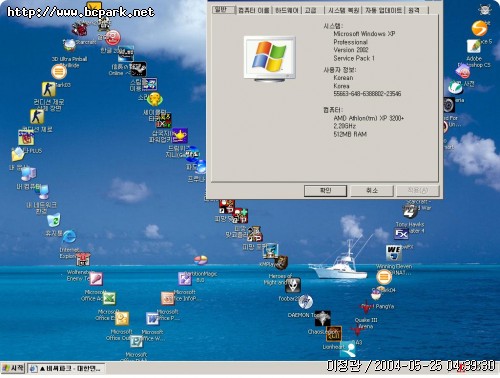This screenshot has width=500, height=378.
Task: Launch the Winning Eleven WE icon
Action: click(x=394, y=253)
